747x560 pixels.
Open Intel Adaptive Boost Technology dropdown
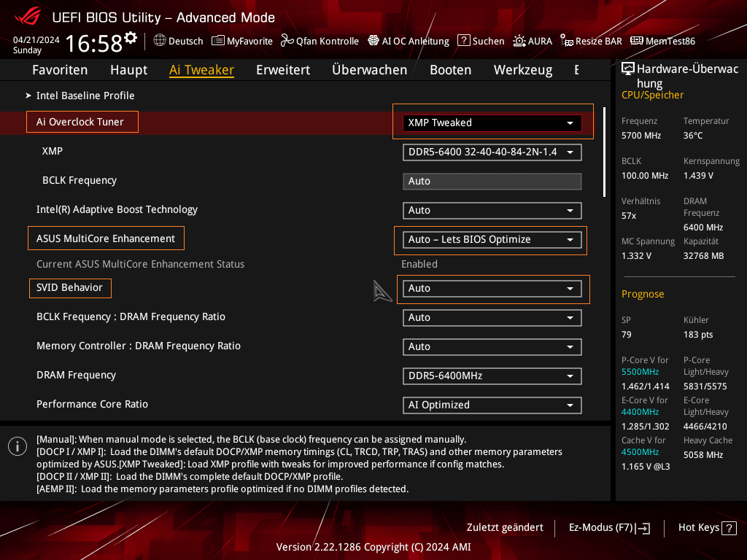click(492, 211)
